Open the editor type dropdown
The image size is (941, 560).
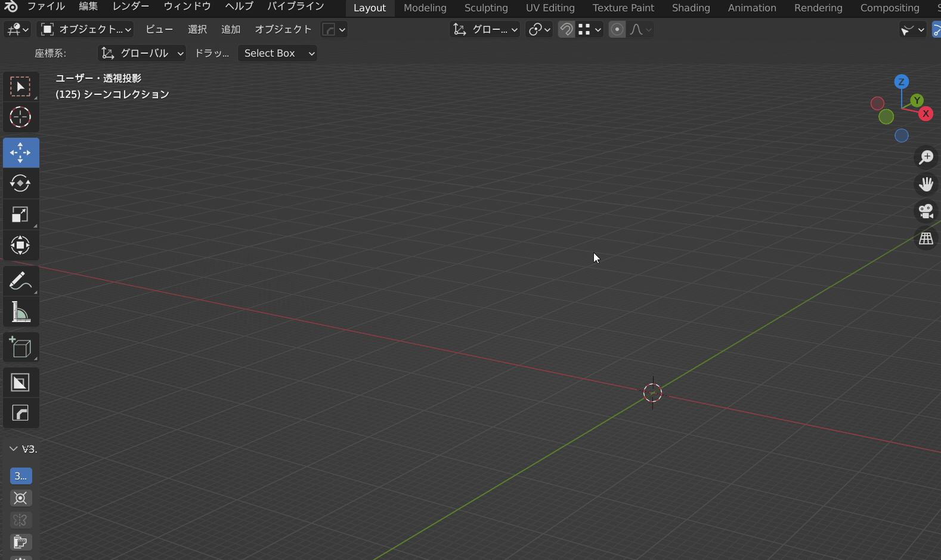17,29
